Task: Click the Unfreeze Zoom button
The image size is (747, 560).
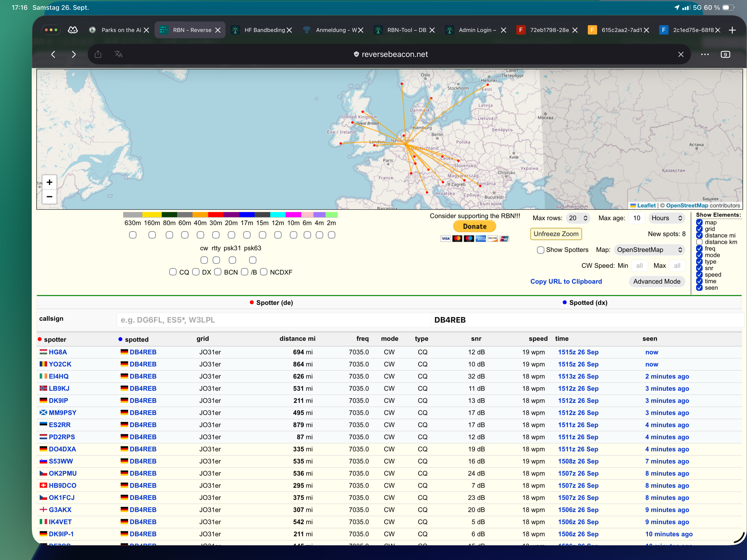Action: (556, 234)
